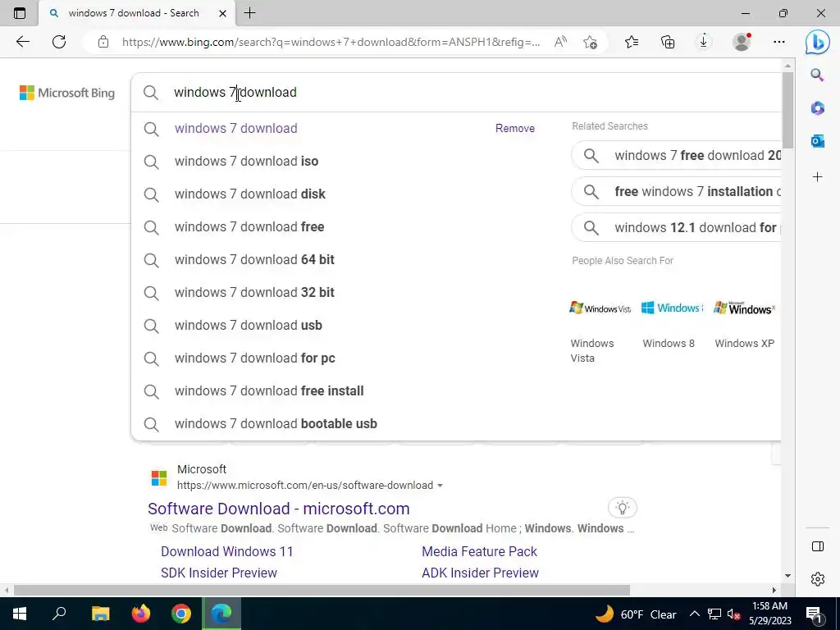
Task: Open the Favorites list icon
Action: point(632,42)
